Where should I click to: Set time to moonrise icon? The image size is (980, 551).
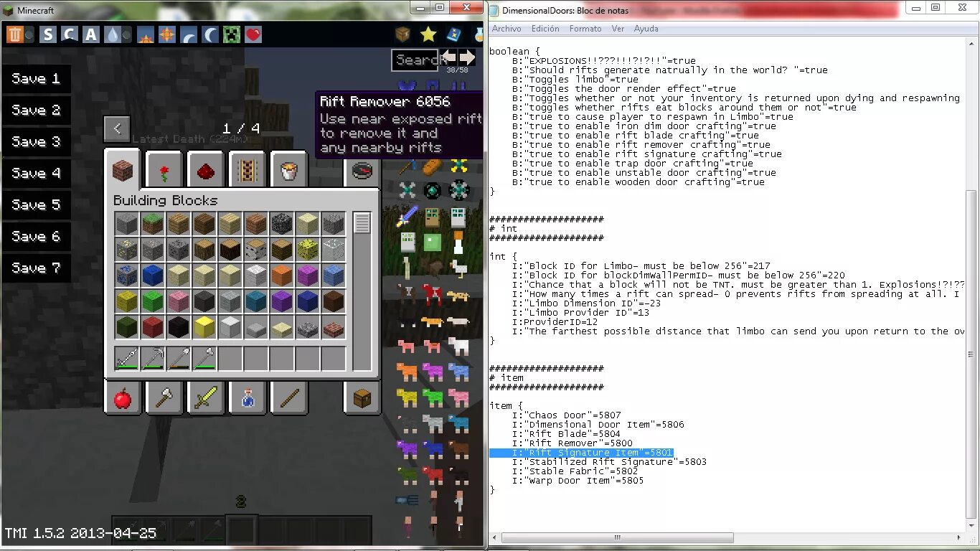tap(189, 34)
